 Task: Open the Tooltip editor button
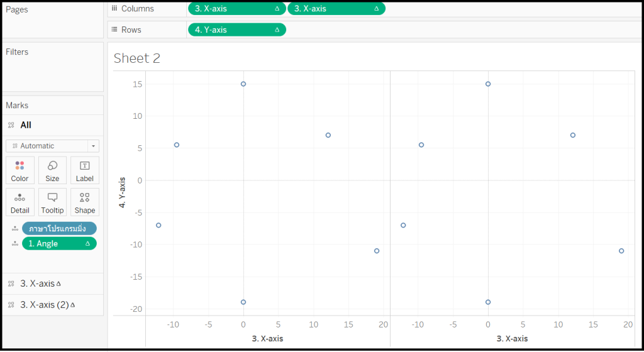coord(52,202)
